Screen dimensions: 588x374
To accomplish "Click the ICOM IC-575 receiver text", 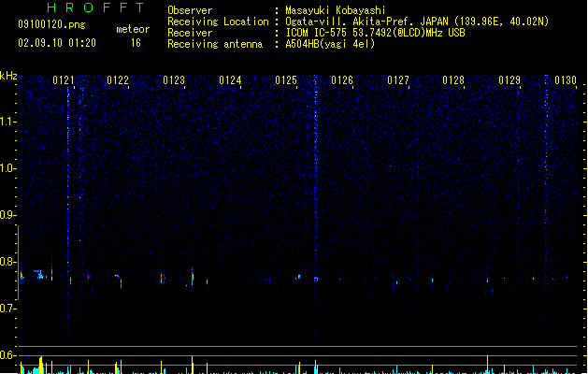I will (x=376, y=33).
